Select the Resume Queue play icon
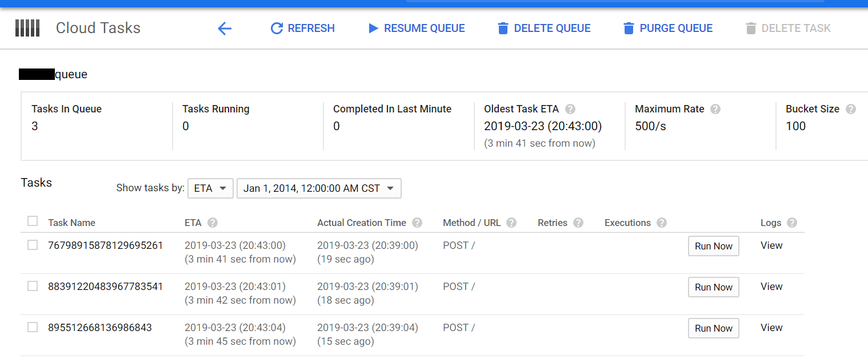Viewport: 868px width, 363px height. point(373,28)
